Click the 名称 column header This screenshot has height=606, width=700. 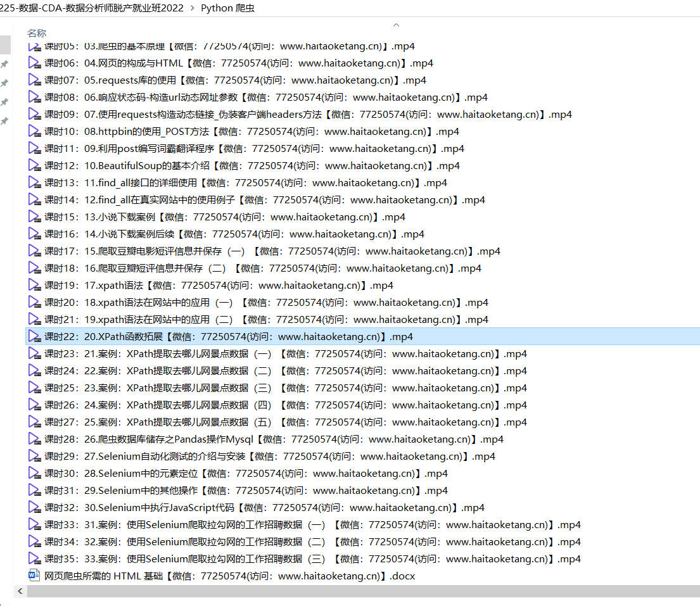pos(37,33)
